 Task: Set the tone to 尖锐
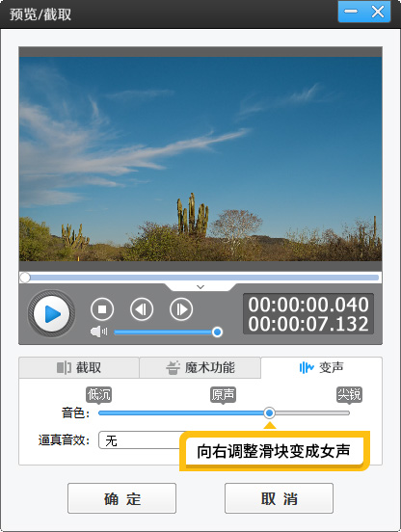point(349,394)
